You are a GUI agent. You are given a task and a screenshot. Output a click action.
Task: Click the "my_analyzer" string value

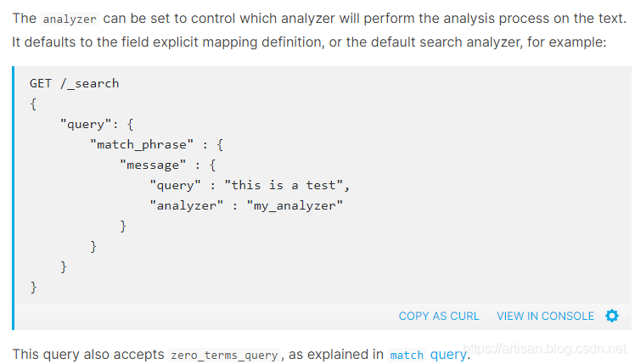click(x=293, y=205)
